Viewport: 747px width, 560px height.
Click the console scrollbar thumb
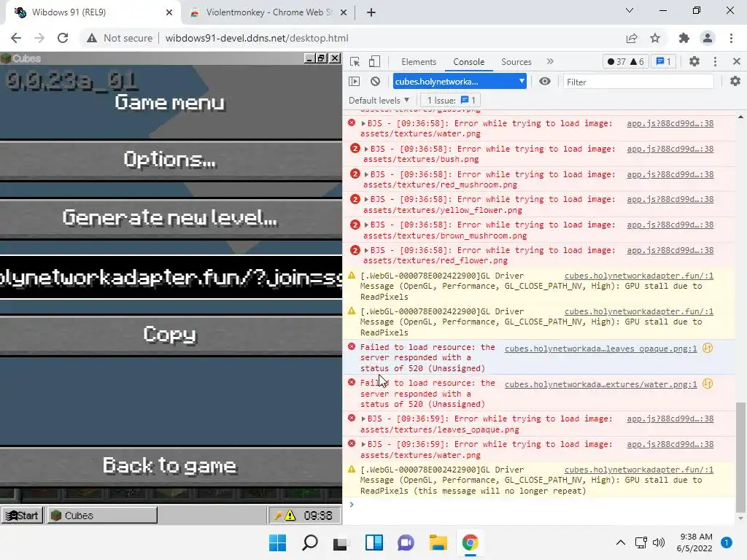740,458
